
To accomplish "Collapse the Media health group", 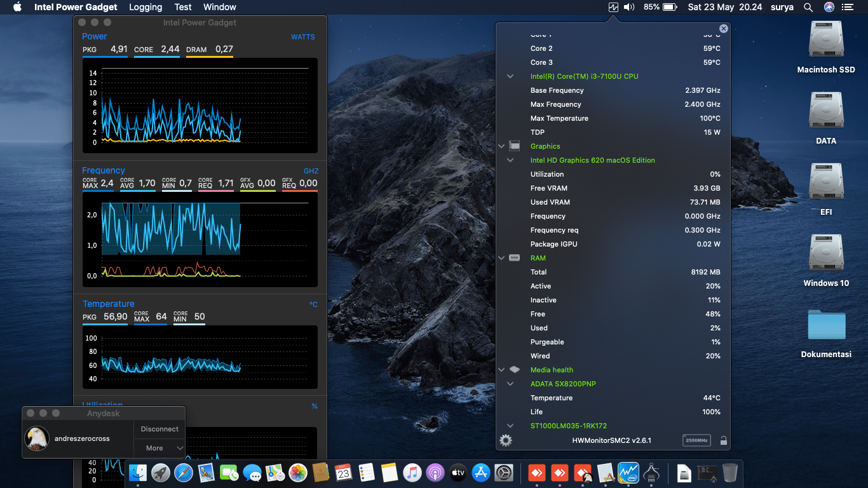I will point(501,370).
